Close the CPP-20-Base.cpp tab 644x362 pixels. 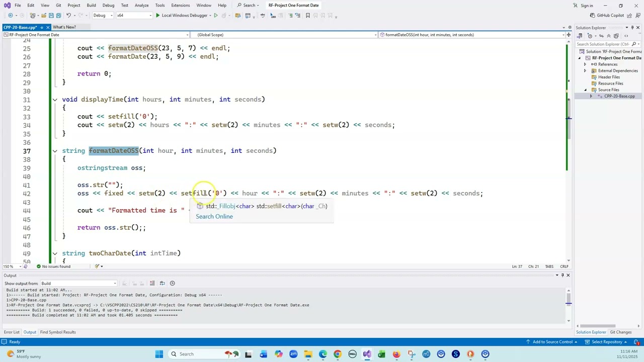pyautogui.click(x=48, y=27)
